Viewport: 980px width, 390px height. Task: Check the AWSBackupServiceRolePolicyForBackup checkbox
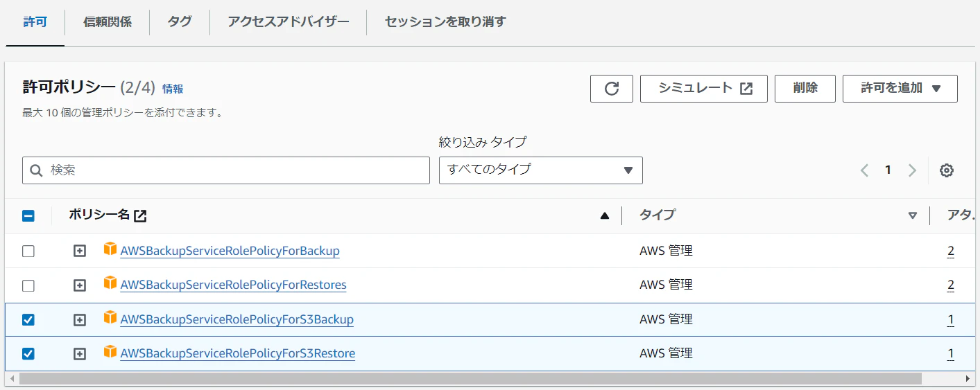click(x=28, y=251)
